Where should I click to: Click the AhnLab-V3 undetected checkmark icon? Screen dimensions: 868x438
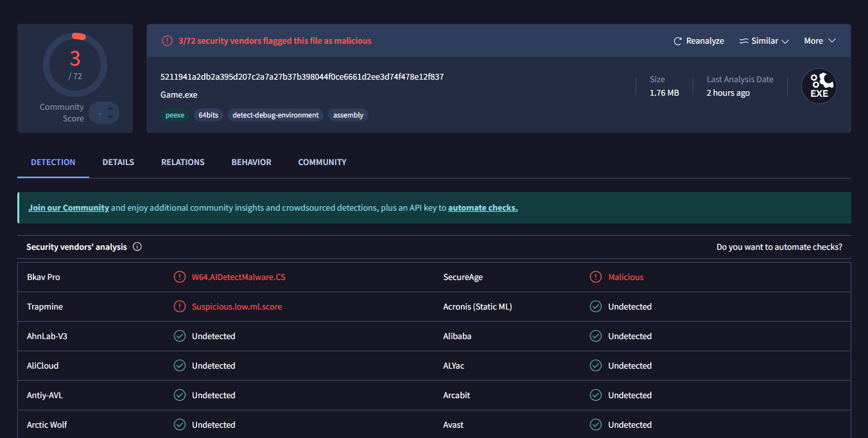tap(180, 336)
